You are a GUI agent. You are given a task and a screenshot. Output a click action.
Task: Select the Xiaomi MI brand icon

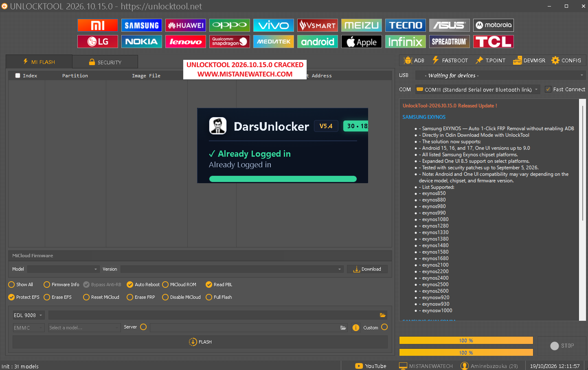[x=98, y=25]
